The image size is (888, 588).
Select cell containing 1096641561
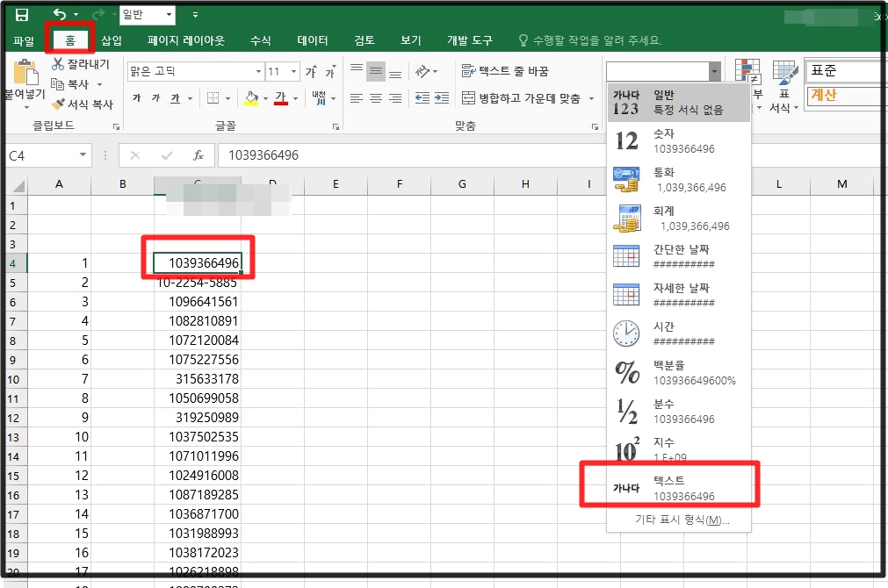click(x=198, y=302)
